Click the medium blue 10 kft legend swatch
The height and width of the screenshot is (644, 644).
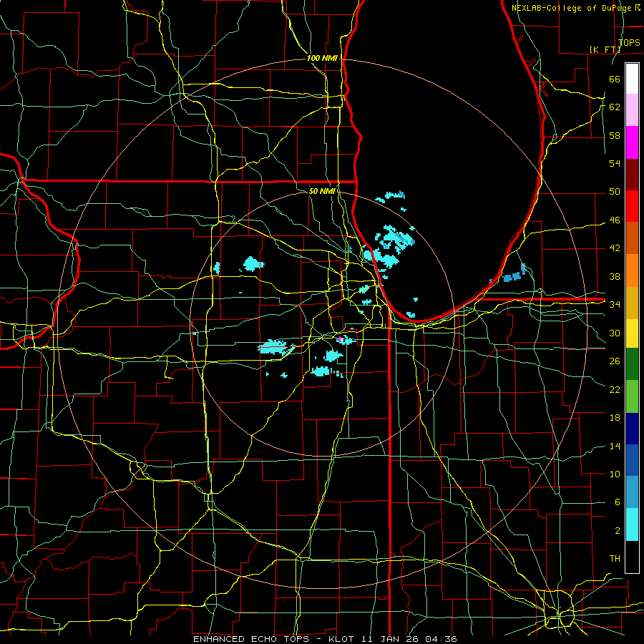coord(632,460)
